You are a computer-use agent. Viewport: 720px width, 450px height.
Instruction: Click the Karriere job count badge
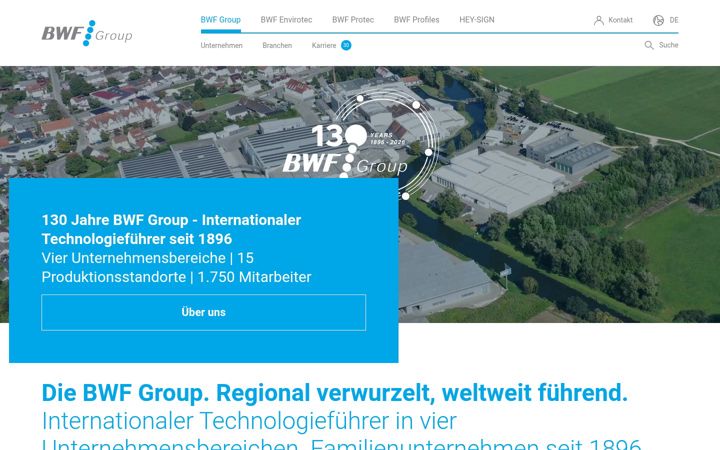click(x=346, y=45)
